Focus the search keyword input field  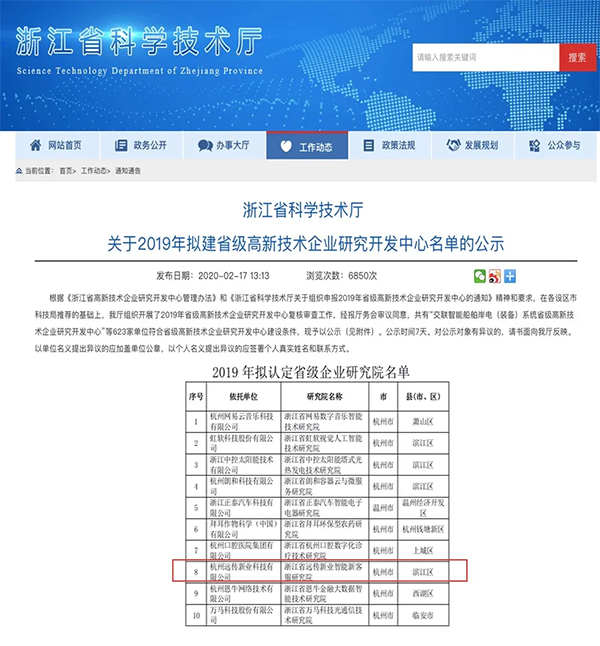[x=485, y=57]
